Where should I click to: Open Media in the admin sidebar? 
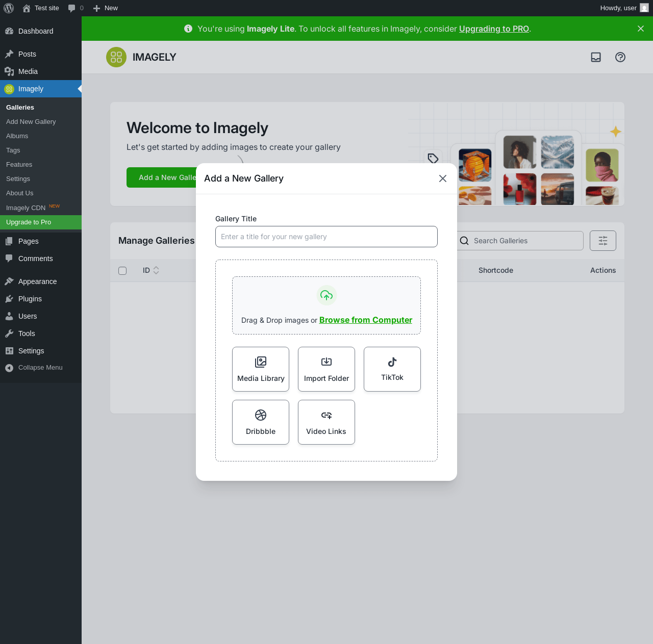pyautogui.click(x=41, y=71)
